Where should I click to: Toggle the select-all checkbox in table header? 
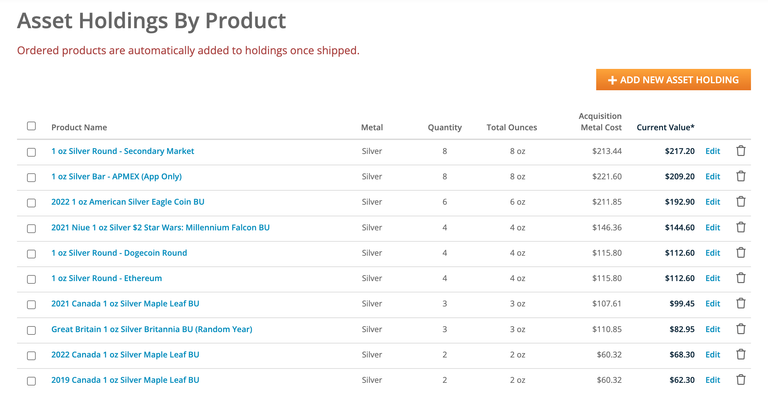31,126
